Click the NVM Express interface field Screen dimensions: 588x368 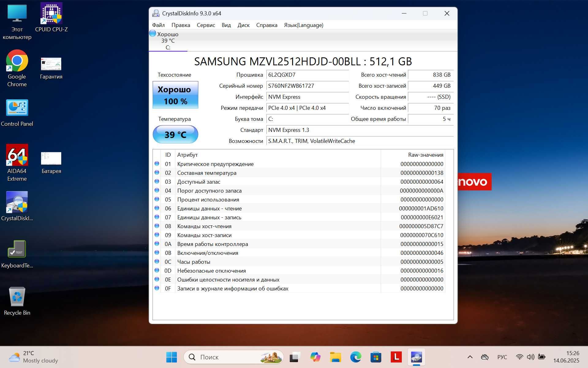tap(307, 97)
